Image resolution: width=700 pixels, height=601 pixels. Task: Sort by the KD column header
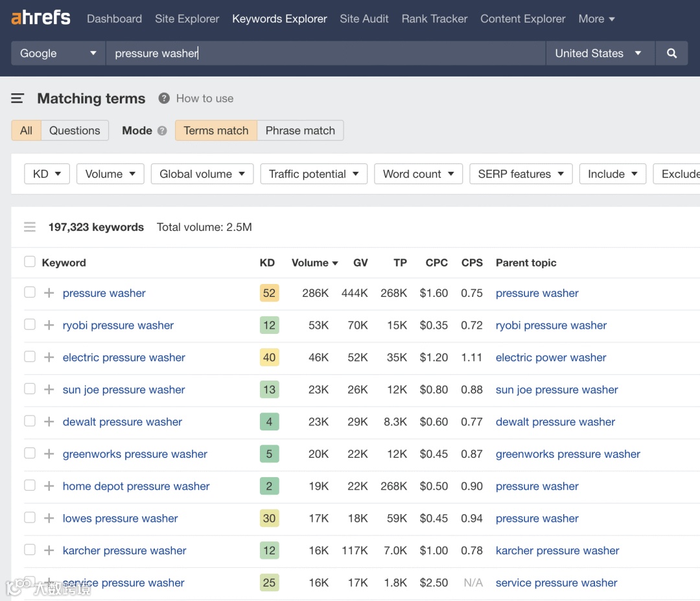click(267, 263)
